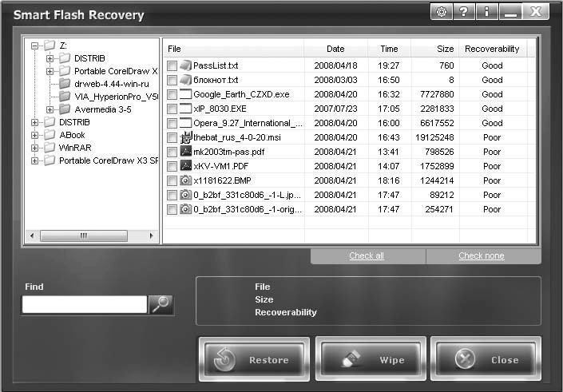
Task: Expand the nested Portable CorelDraw X folder
Action: point(50,71)
